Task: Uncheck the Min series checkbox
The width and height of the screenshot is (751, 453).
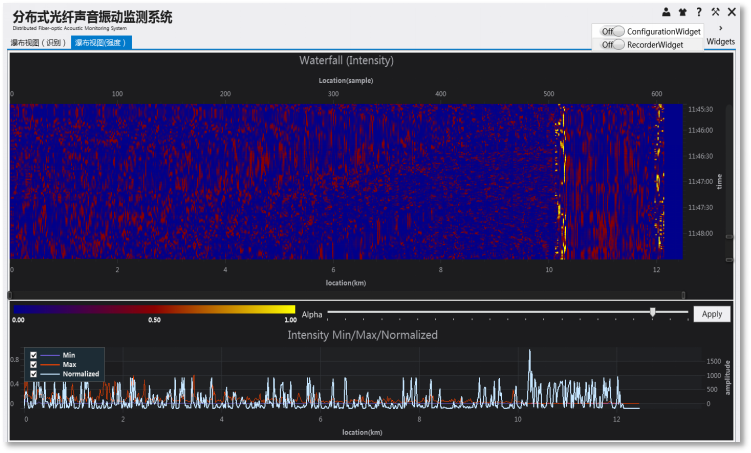Action: (x=34, y=355)
